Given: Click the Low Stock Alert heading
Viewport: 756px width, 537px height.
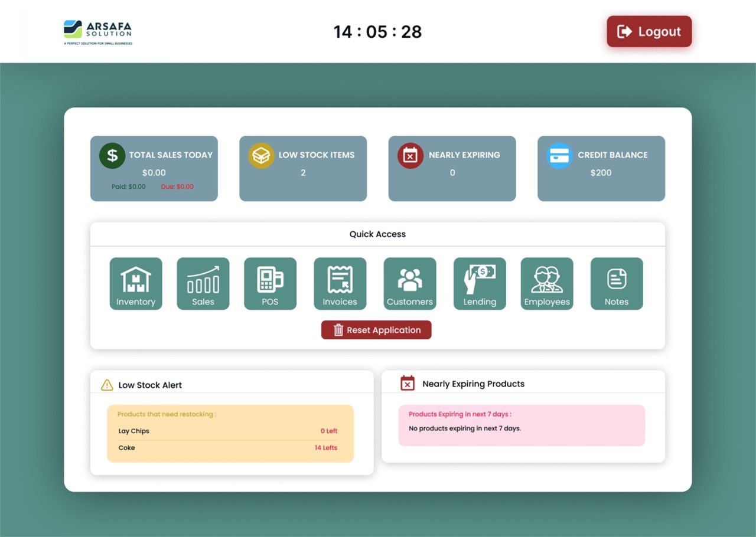Looking at the screenshot, I should [150, 385].
